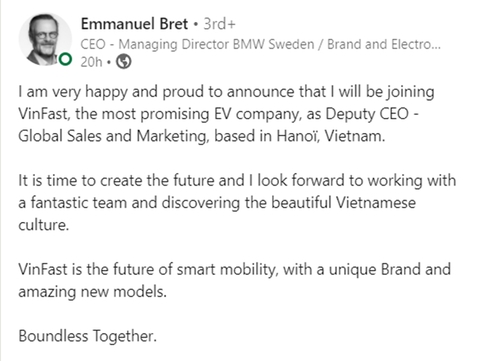Click the green online status indicator
The width and height of the screenshot is (480, 361).
pos(65,60)
